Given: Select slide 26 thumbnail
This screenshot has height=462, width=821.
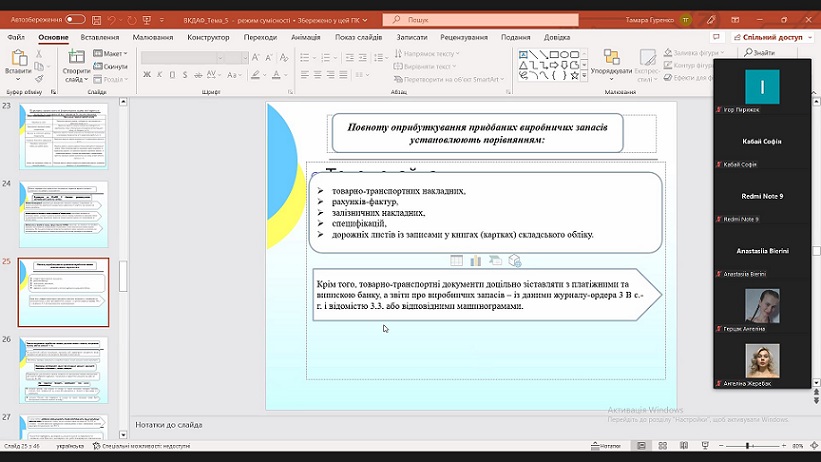Looking at the screenshot, I should [63, 370].
